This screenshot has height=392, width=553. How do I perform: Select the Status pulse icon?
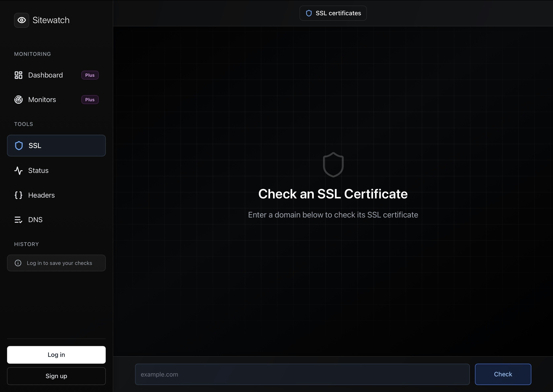tap(19, 171)
